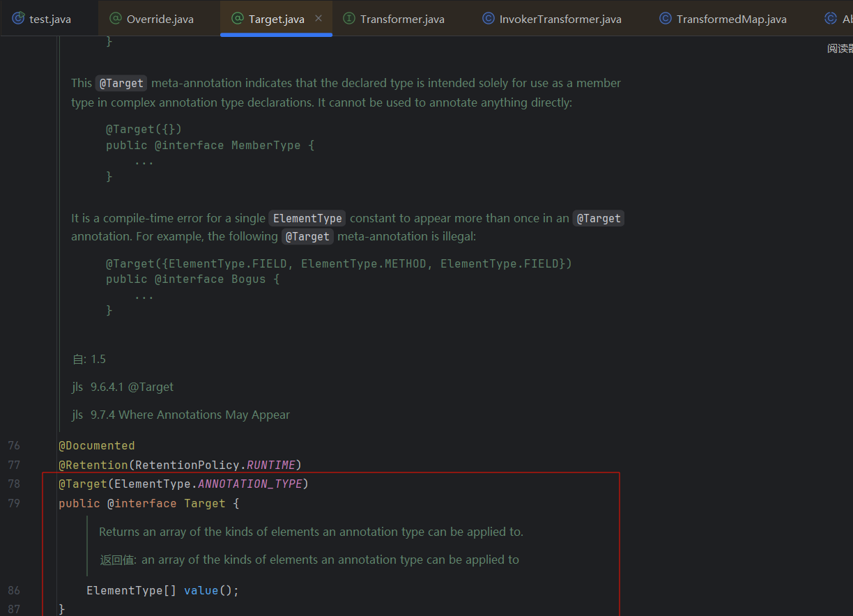The image size is (853, 616).
Task: Click the annotation icon on Target.java tab
Action: pyautogui.click(x=238, y=19)
